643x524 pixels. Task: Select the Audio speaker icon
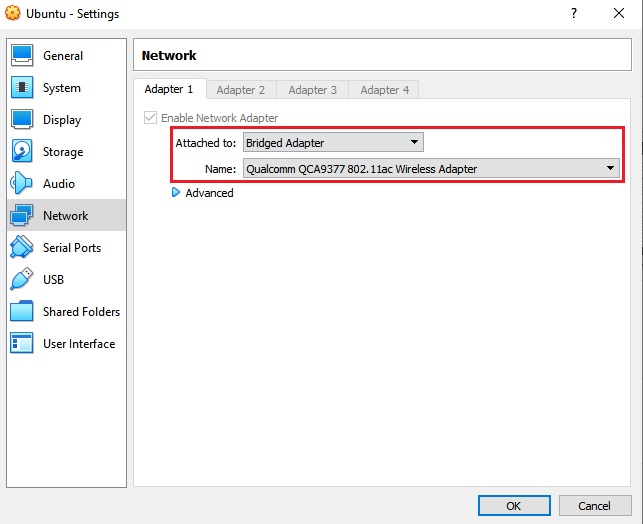22,184
